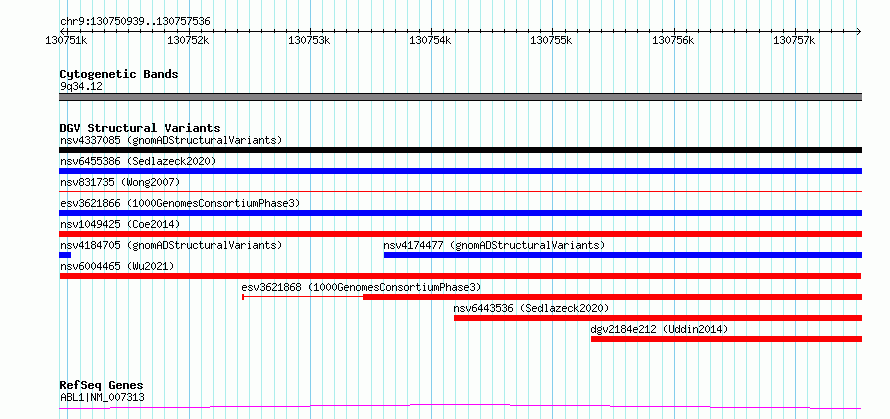Select the nsv6443536 Sedlazeck2020 red bar
Screen dimensions: 890x419
[658, 318]
